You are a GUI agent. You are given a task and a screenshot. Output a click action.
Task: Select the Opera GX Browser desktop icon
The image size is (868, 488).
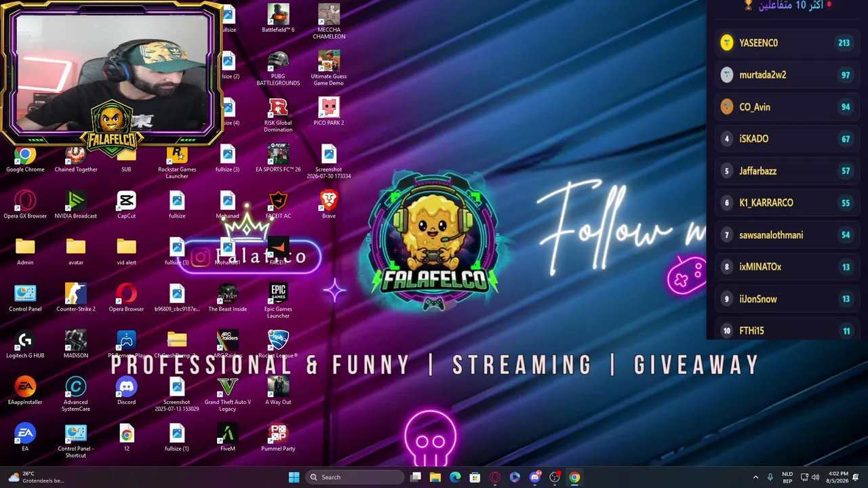click(25, 205)
